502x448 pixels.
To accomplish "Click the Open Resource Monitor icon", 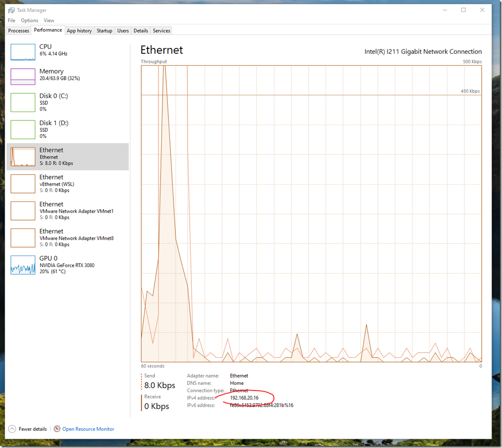I will pos(57,429).
